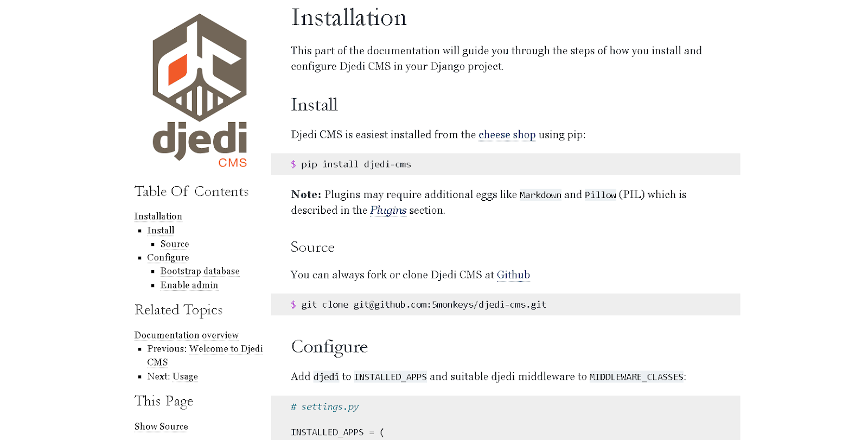This screenshot has height=440, width=868.
Task: Follow the cheese shop hyperlink
Action: point(507,135)
